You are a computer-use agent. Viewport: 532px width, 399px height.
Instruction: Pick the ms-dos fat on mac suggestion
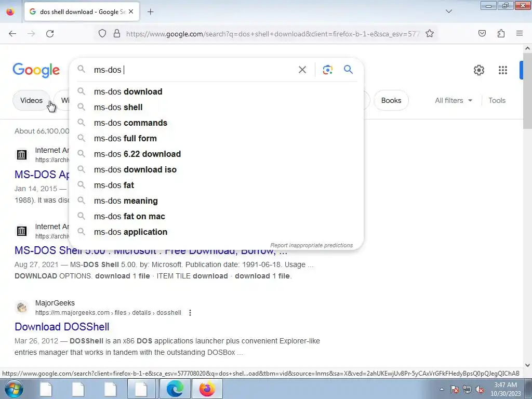[217, 217]
